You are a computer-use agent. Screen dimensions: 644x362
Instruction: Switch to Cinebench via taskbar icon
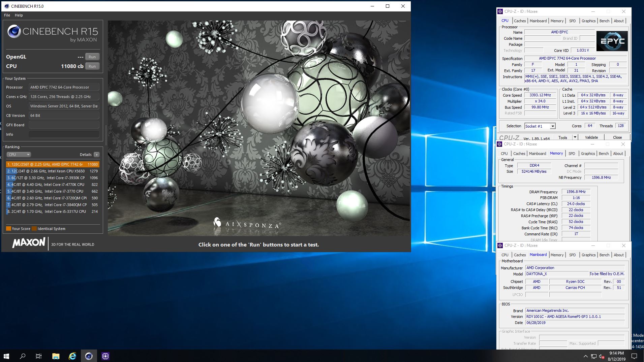89,356
